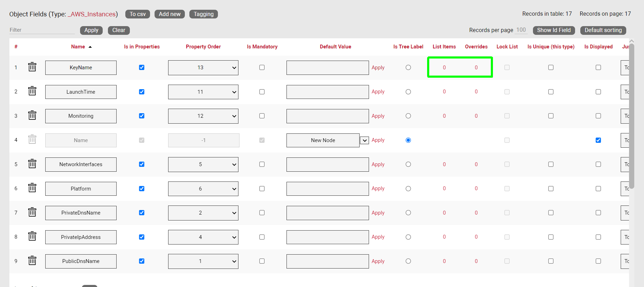Enable Is Mandatory for LaunchTime
644x287 pixels.
262,92
